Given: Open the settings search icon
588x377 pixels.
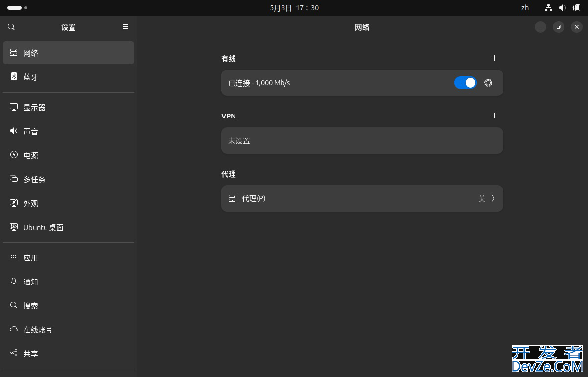Looking at the screenshot, I should 11,27.
